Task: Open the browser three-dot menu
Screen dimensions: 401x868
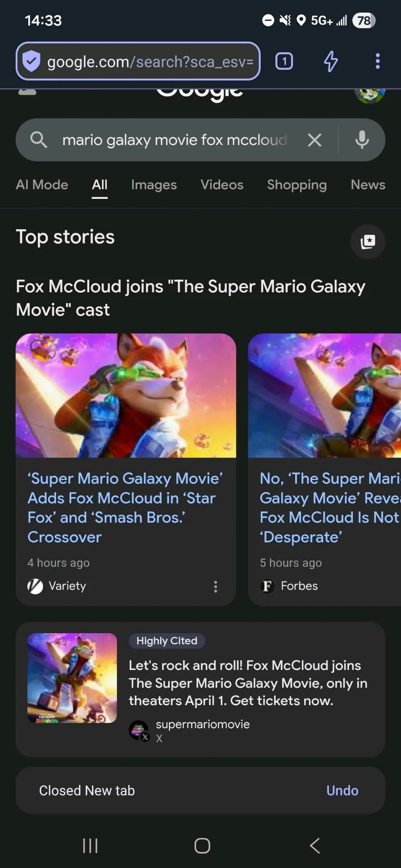Action: point(377,61)
